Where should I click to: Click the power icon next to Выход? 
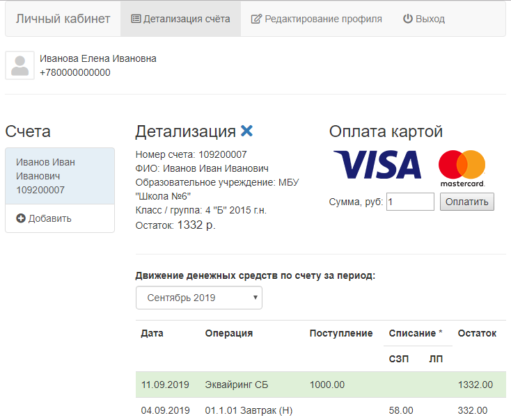408,19
